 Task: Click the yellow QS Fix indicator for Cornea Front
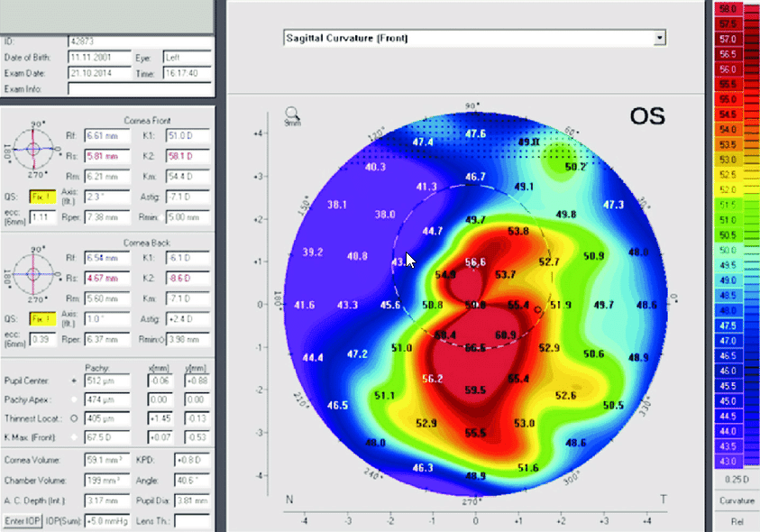42,197
